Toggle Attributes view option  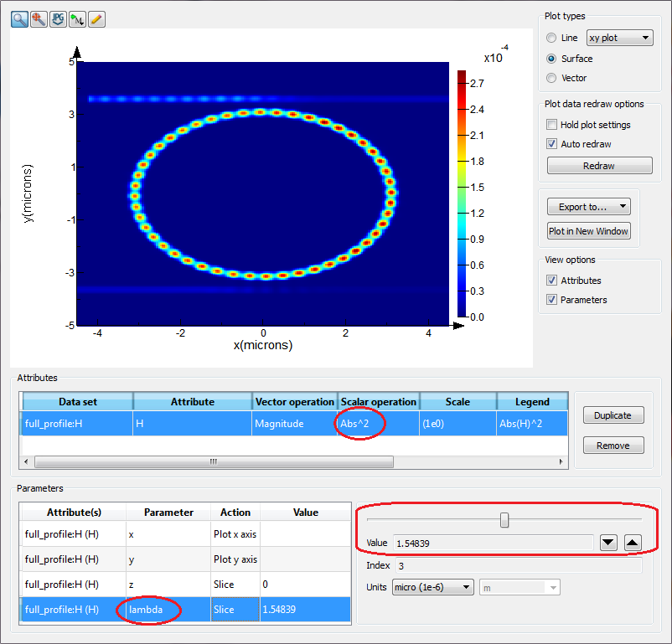click(552, 281)
